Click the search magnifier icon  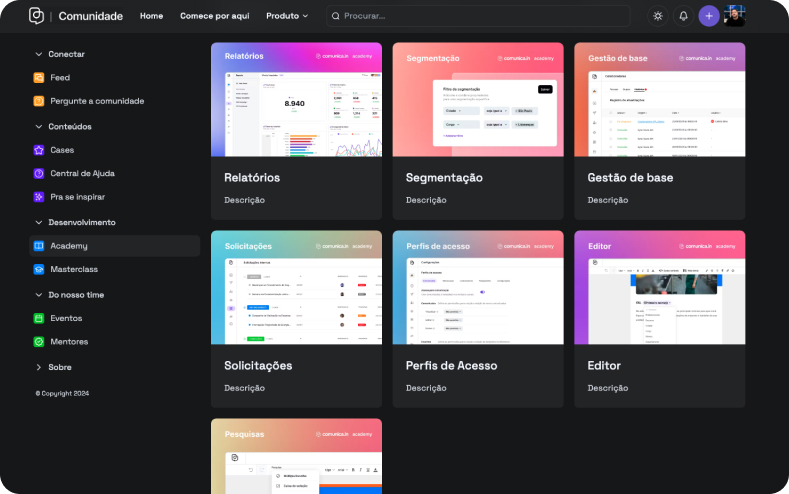336,16
